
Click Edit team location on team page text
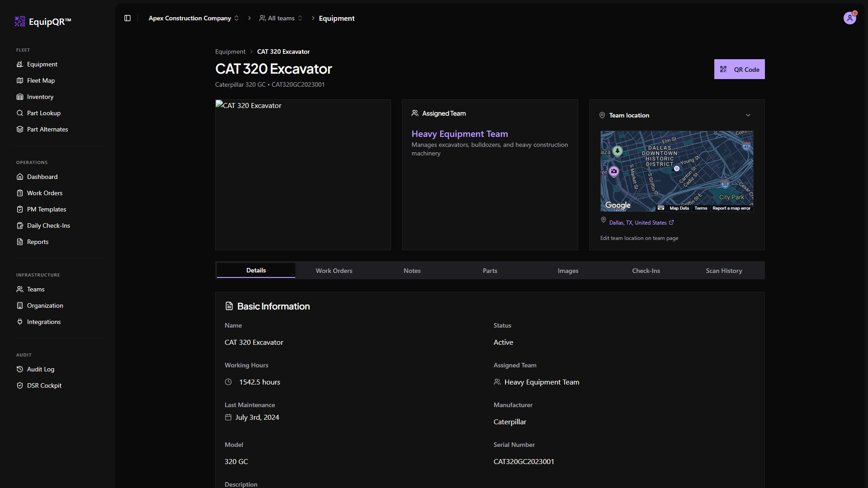tap(639, 238)
